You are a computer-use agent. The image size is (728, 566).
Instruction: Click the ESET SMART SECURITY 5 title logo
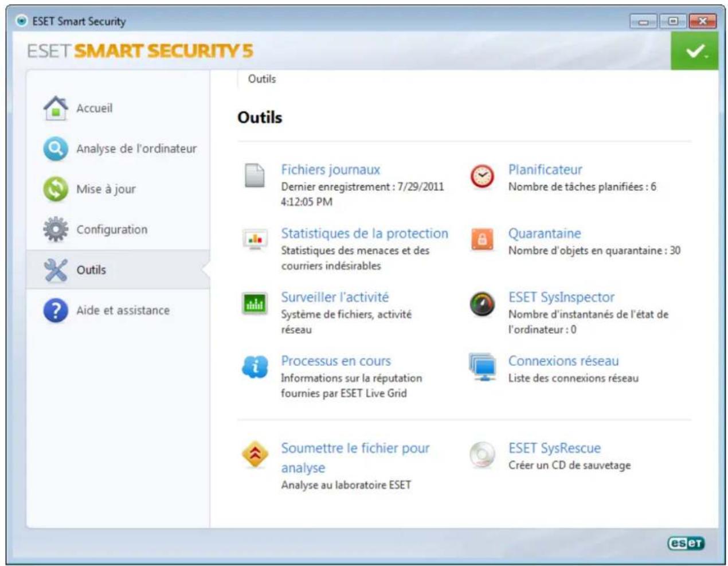pos(140,51)
